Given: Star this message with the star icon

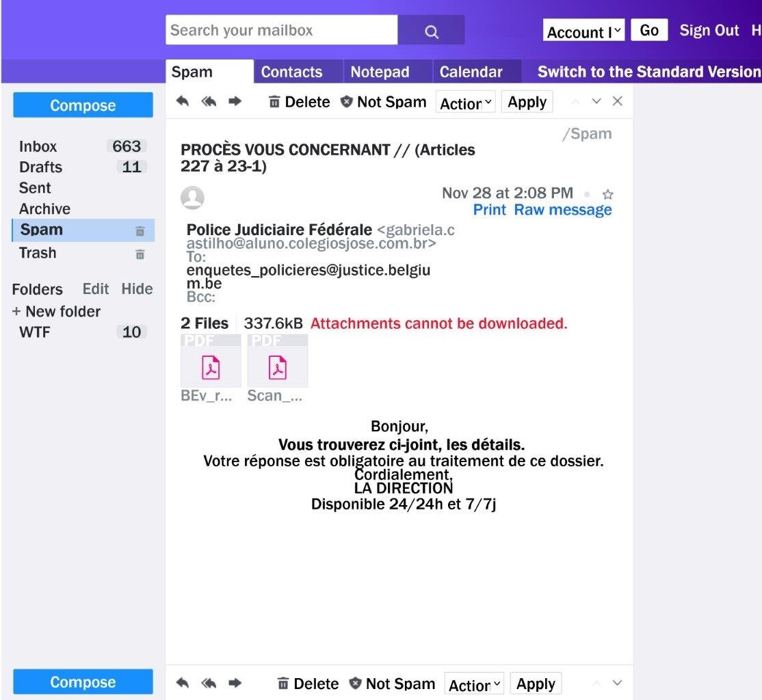Looking at the screenshot, I should (x=607, y=194).
